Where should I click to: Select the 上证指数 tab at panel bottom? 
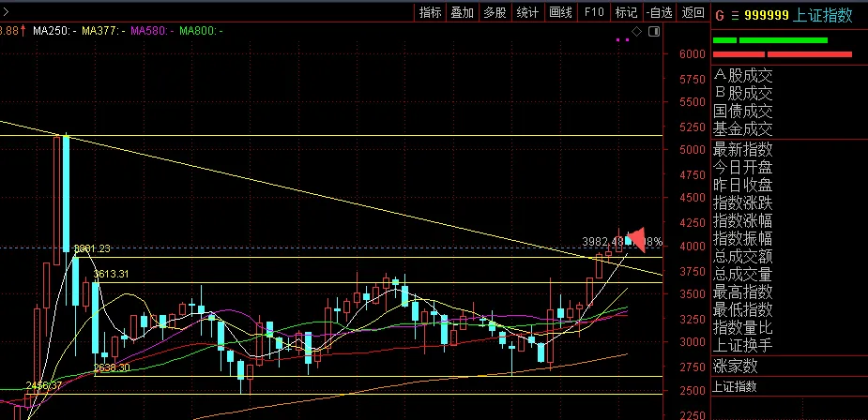[x=734, y=387]
